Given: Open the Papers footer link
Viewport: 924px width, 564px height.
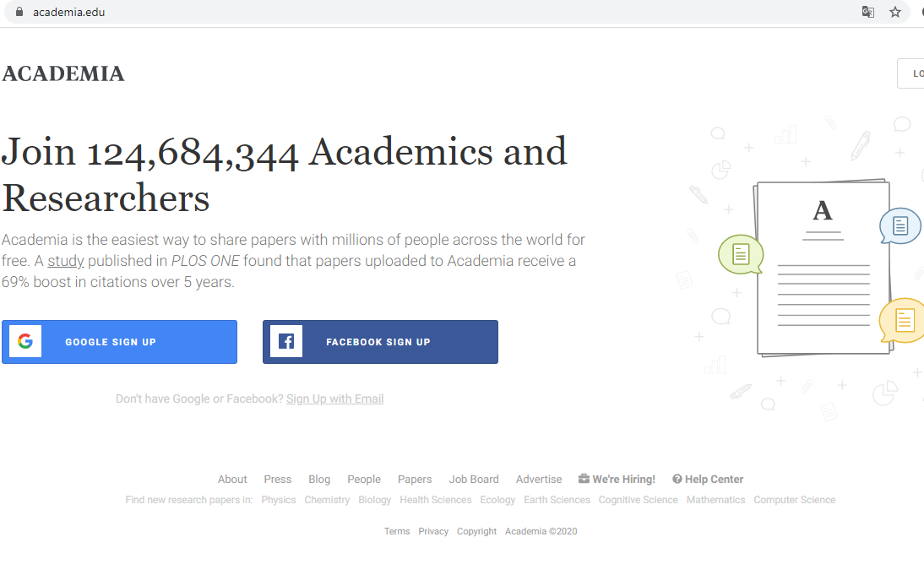Looking at the screenshot, I should click(x=415, y=479).
